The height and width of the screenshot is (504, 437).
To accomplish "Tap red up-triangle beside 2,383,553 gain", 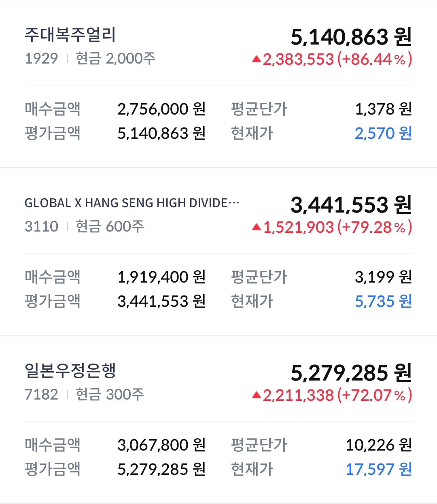I will 256,60.
